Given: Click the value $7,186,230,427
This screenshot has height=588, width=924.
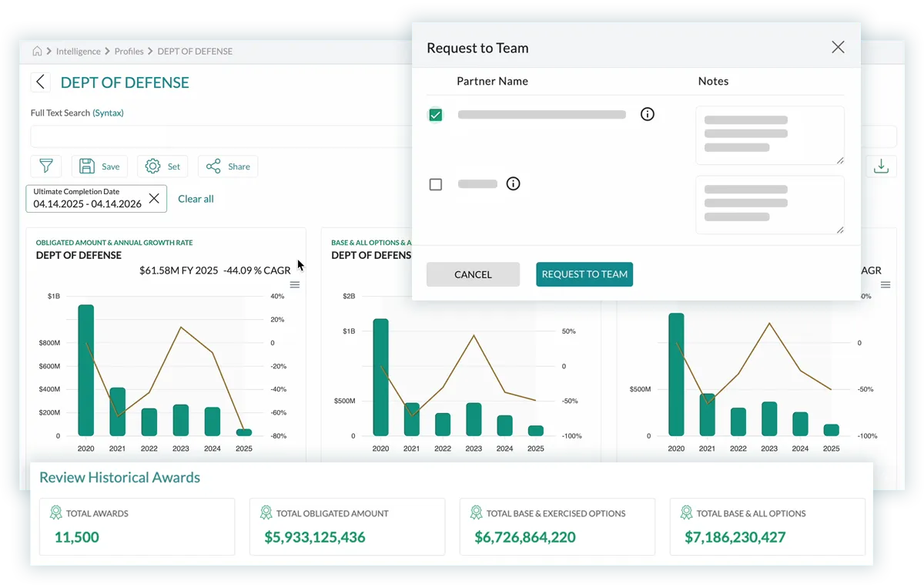Looking at the screenshot, I should [x=735, y=537].
